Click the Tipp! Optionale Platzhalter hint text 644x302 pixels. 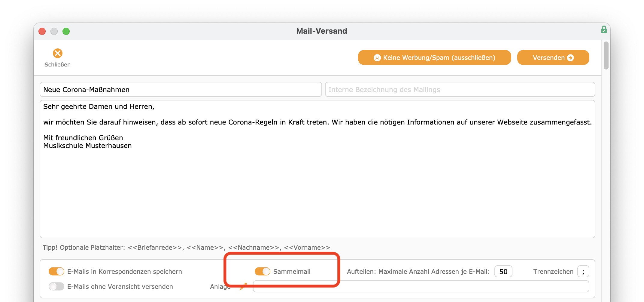[186, 248]
